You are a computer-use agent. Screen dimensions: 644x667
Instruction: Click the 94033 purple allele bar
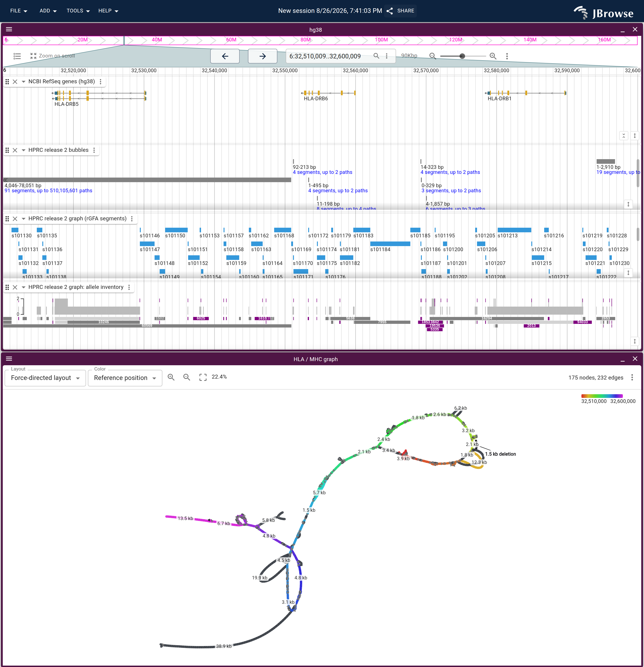pos(582,322)
